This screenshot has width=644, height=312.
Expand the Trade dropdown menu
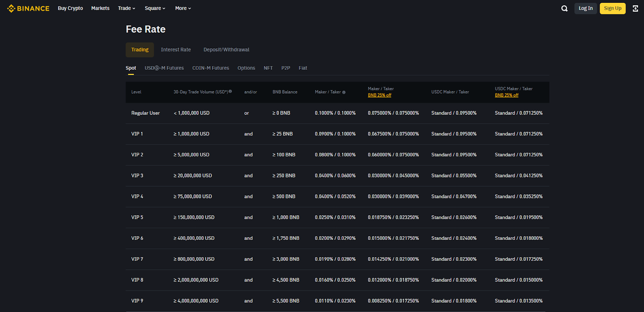click(x=126, y=8)
